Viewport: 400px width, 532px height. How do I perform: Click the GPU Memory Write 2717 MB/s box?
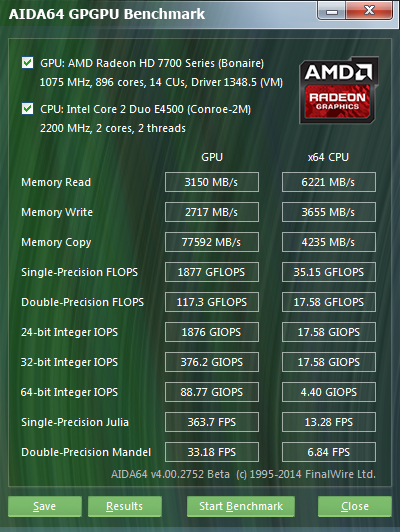212,212
